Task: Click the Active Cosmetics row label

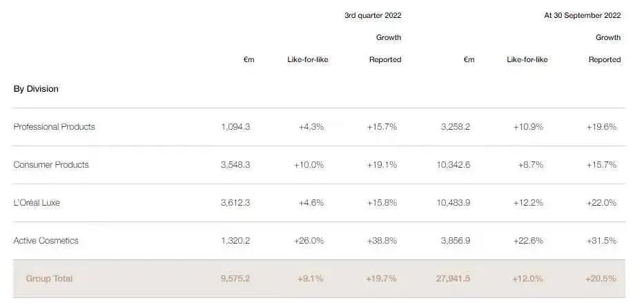Action: [46, 241]
